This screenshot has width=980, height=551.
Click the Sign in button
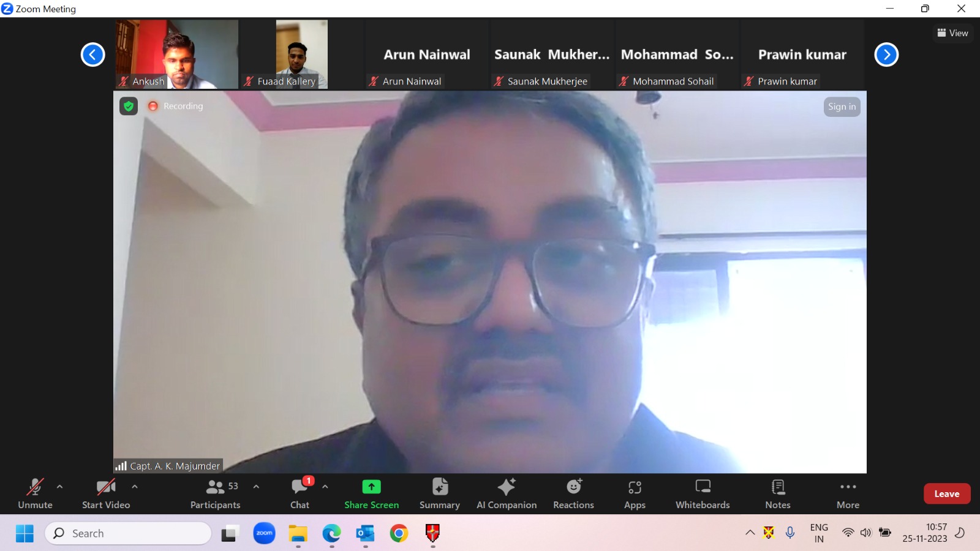click(842, 107)
